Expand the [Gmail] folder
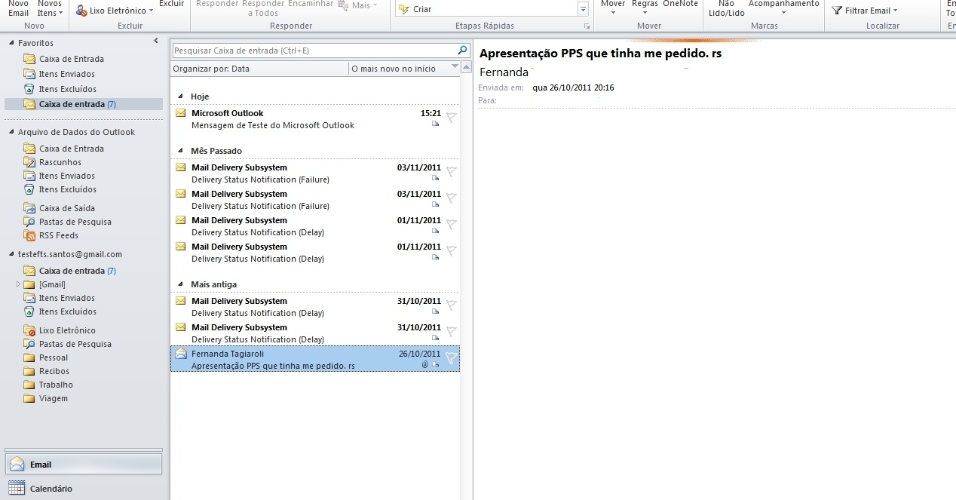 point(18,284)
